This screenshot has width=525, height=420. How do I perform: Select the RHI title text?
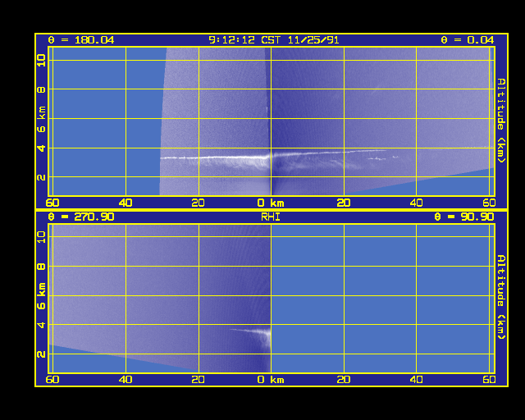pyautogui.click(x=271, y=217)
